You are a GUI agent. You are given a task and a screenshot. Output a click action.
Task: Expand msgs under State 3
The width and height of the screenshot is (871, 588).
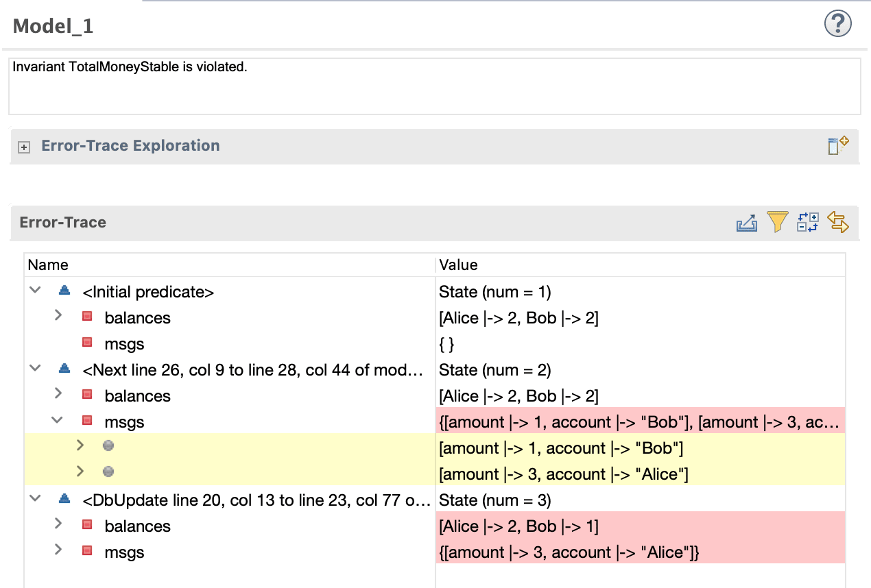(x=58, y=550)
